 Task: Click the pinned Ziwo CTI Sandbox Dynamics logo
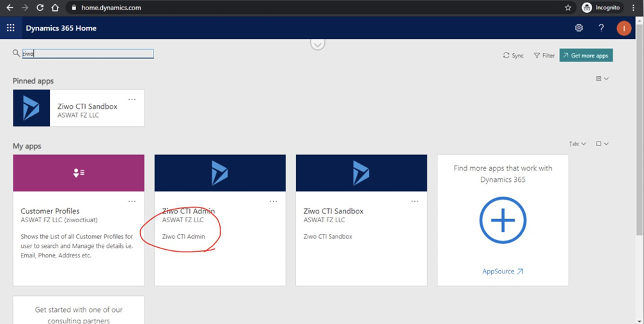(x=31, y=108)
